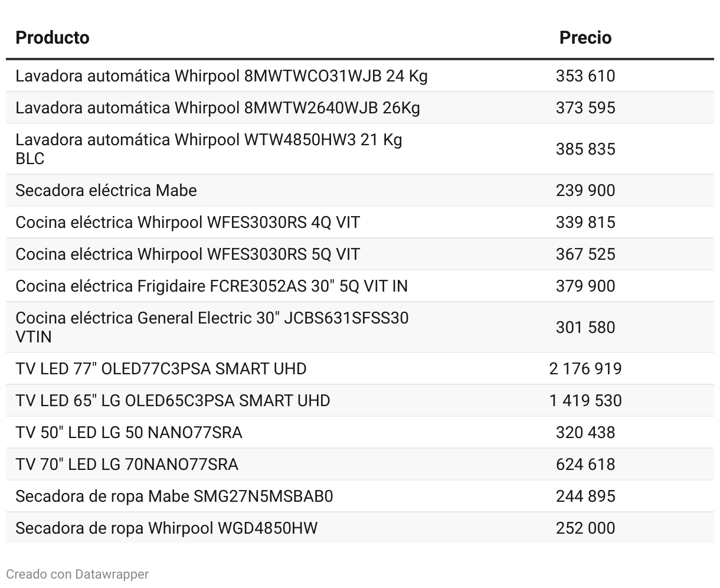The width and height of the screenshot is (720, 588).
Task: Select Secadora de ropa Mabe SMG27N5MSBAB0
Action: 174,496
